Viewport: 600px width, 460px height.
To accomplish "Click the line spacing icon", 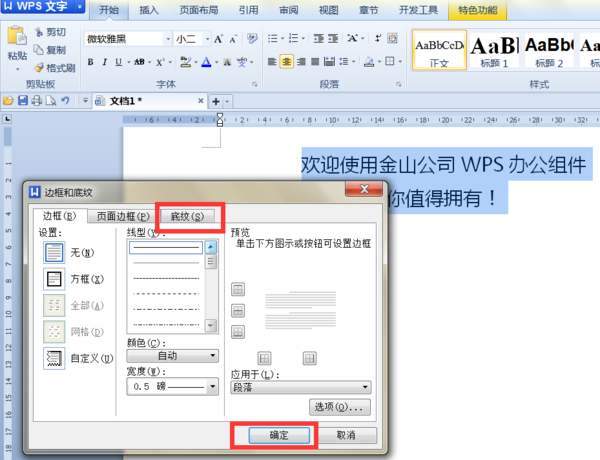I will coord(344,62).
